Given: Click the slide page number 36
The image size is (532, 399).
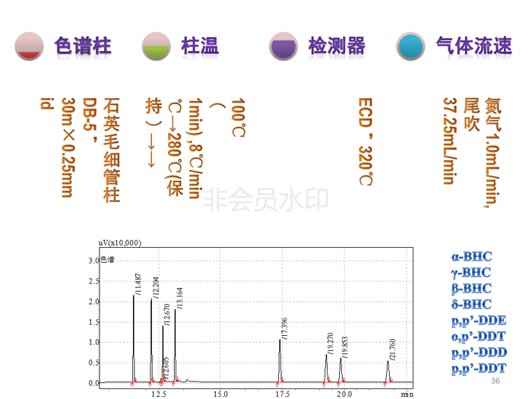Looking at the screenshot, I should [x=496, y=381].
